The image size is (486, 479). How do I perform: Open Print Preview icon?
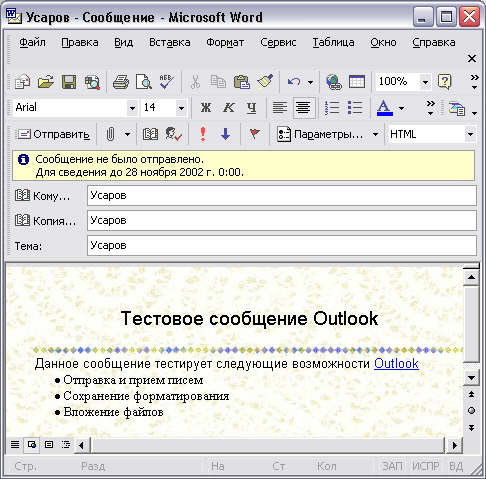pos(144,82)
